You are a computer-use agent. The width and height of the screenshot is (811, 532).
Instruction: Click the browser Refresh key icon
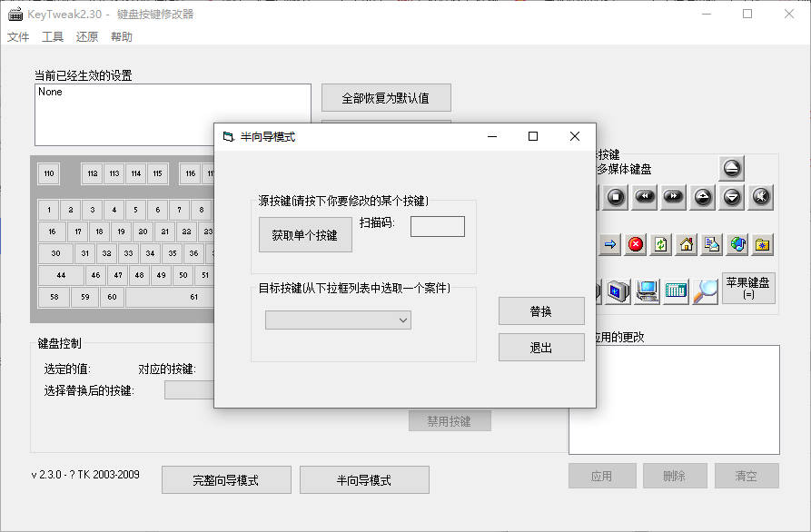pos(661,244)
